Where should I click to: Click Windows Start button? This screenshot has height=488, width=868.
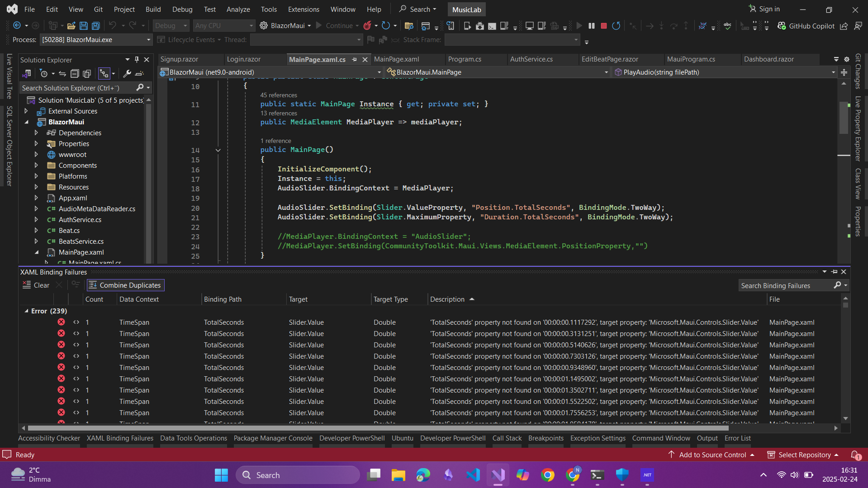point(221,475)
